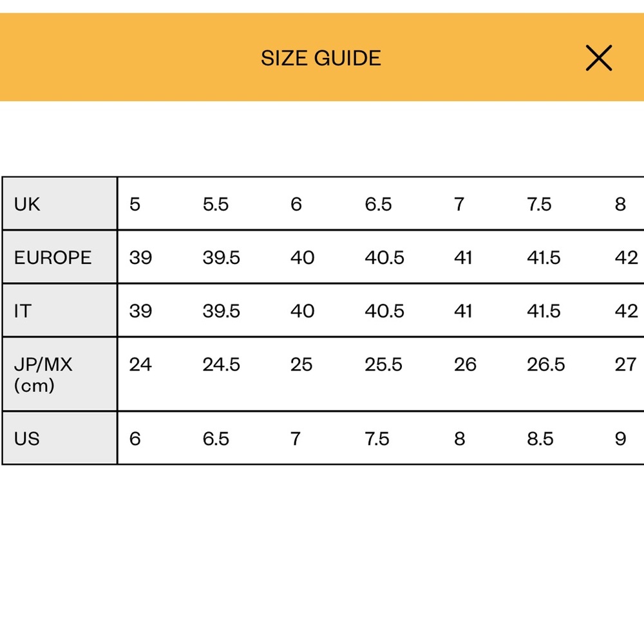The height and width of the screenshot is (644, 644).
Task: Click the US row header cell
Action: pos(60,438)
